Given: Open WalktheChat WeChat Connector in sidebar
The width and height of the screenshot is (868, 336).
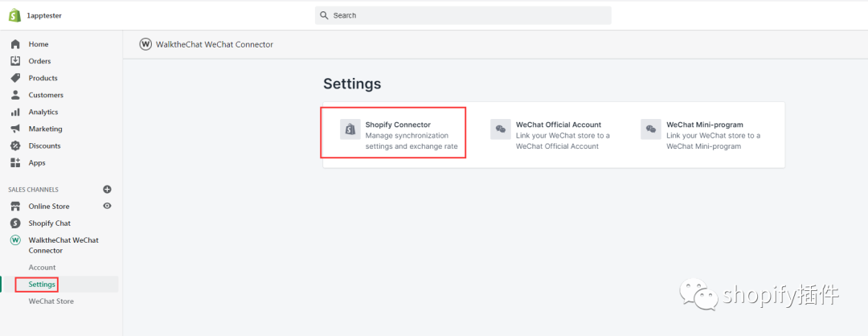Looking at the screenshot, I should point(63,245).
